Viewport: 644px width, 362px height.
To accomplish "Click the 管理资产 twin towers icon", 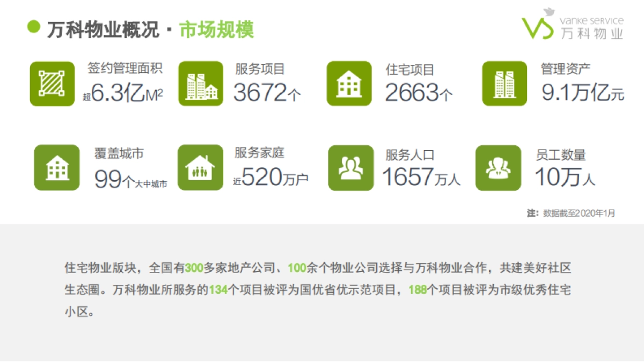I will (x=503, y=84).
